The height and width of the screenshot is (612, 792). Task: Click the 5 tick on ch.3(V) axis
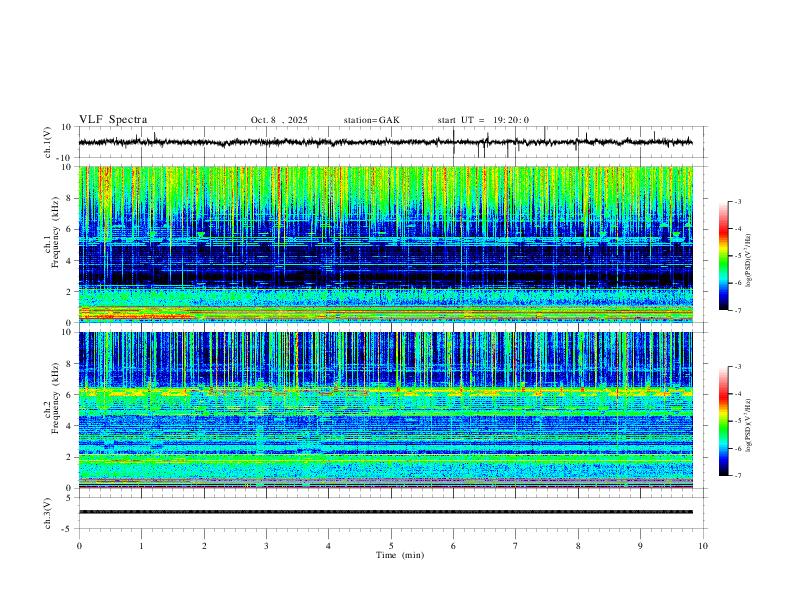69,498
